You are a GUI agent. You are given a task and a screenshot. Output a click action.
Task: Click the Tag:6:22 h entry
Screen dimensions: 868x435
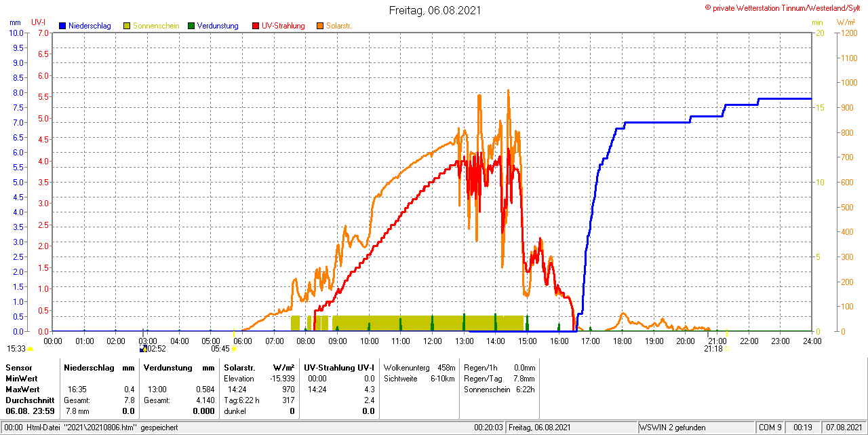click(x=241, y=400)
